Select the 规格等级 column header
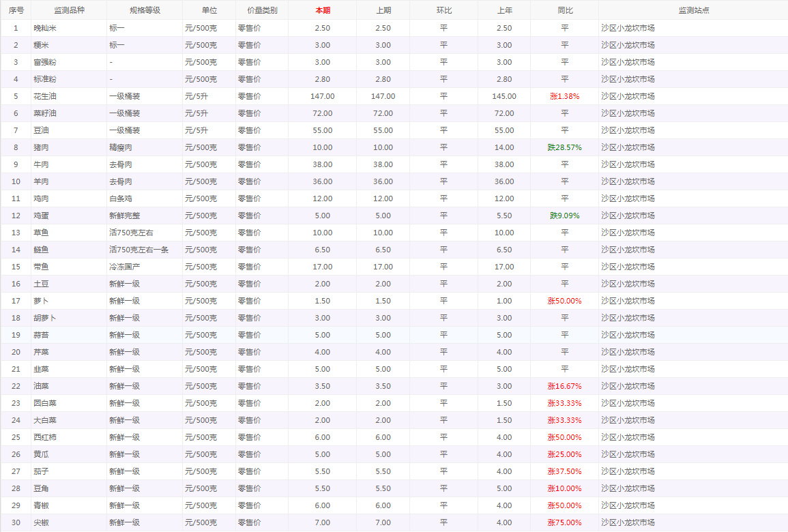 (145, 10)
